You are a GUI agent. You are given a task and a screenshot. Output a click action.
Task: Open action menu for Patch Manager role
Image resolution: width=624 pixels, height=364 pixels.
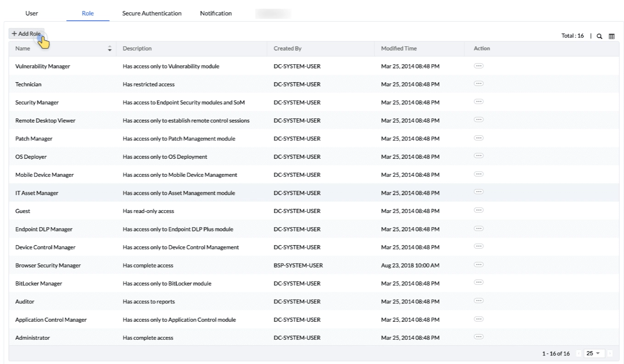479,138
